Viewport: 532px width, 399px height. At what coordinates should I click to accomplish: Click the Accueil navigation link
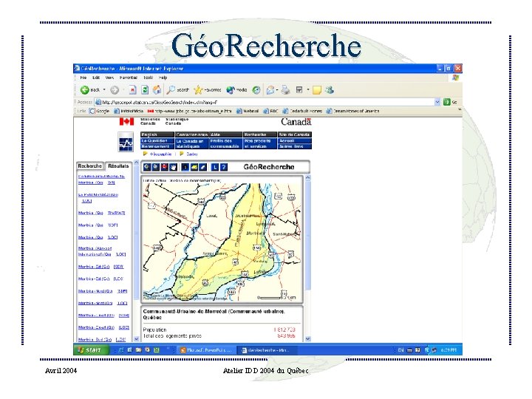[x=295, y=140]
